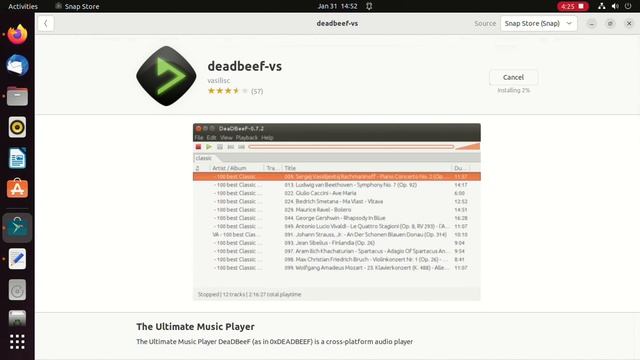
Task: Open Thunderbird mail from the dock
Action: pos(17,65)
